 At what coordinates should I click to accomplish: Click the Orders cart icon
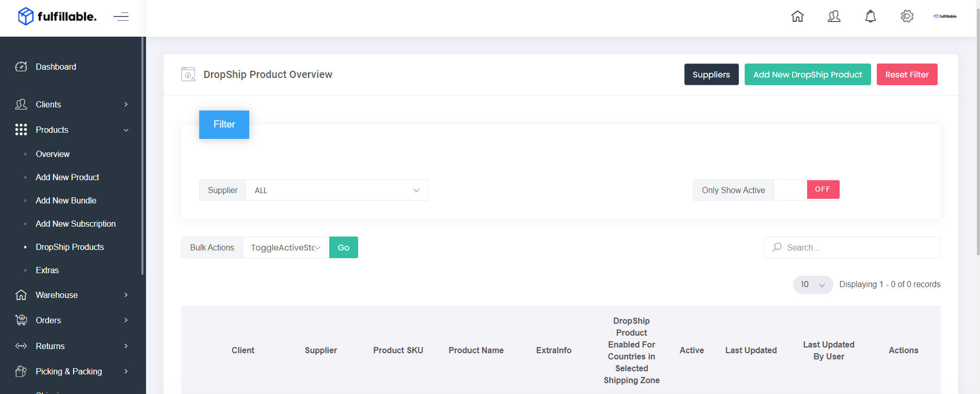[x=21, y=320]
